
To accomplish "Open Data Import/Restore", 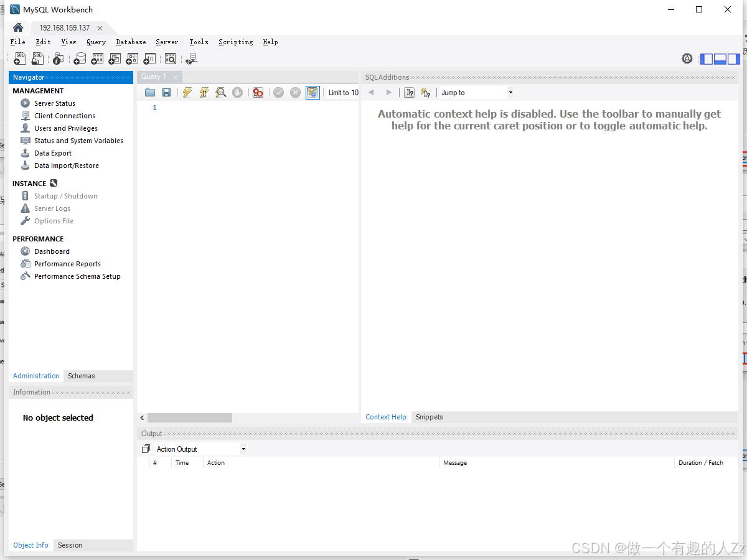I will point(67,166).
